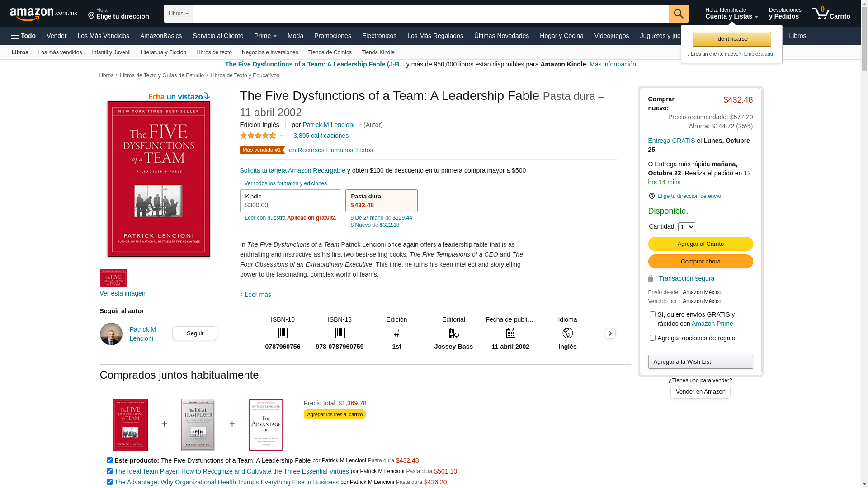Click the search magnifier button

(678, 14)
